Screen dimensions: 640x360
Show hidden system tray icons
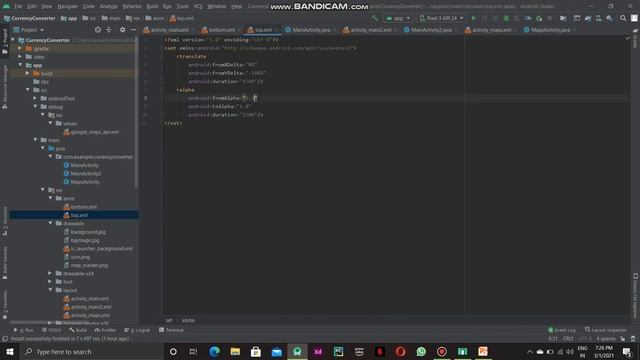point(530,351)
